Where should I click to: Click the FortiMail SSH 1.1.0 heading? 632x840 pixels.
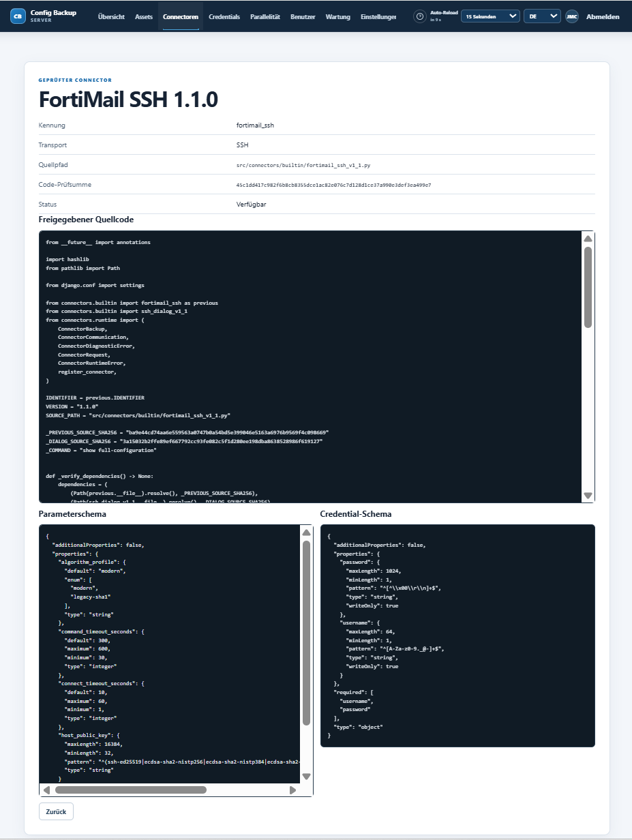coord(128,100)
